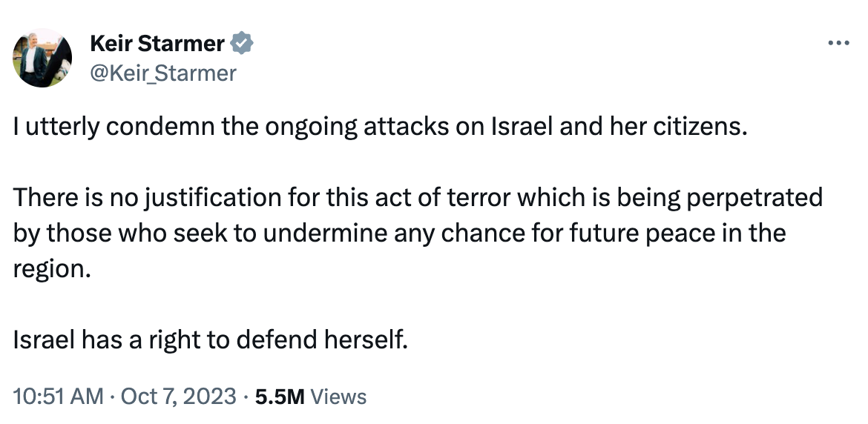Click the "I utterly condemn" opening sentence
This screenshot has height=424, width=868.
[378, 126]
